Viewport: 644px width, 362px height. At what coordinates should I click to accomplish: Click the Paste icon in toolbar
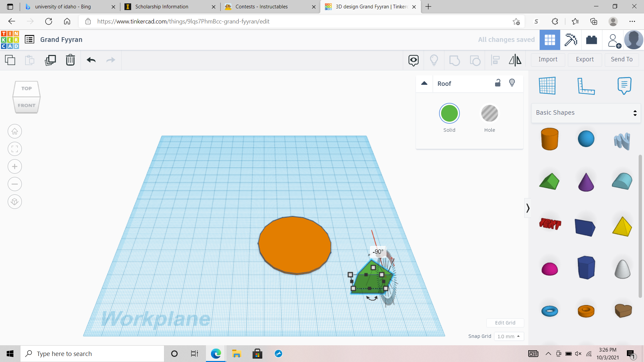pos(30,60)
